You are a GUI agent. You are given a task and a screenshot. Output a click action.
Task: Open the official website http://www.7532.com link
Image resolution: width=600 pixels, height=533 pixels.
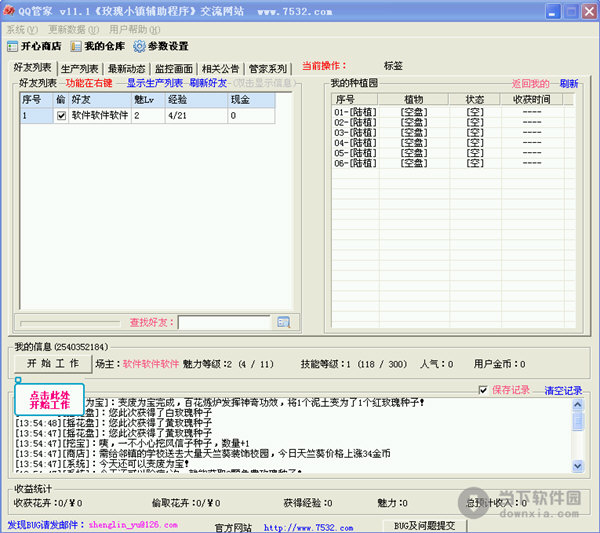[308, 528]
